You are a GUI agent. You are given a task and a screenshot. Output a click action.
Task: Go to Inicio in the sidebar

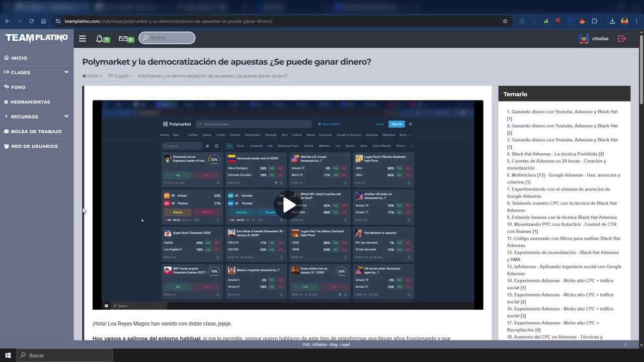pos(19,58)
